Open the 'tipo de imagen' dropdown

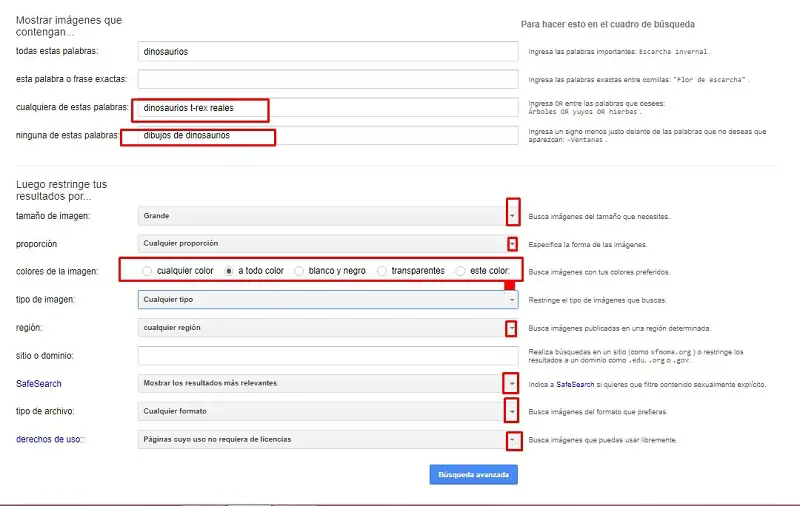(x=512, y=299)
